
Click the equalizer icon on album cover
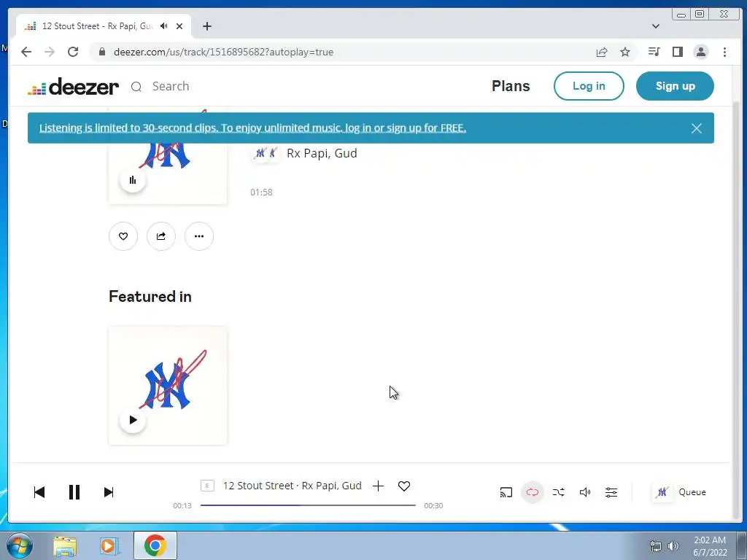[133, 180]
